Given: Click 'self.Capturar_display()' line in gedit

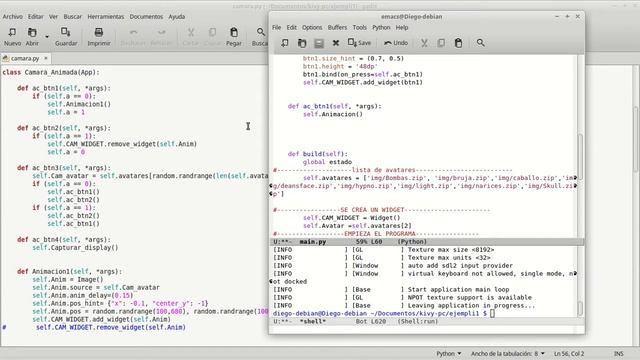Looking at the screenshot, I should click(x=75, y=248).
